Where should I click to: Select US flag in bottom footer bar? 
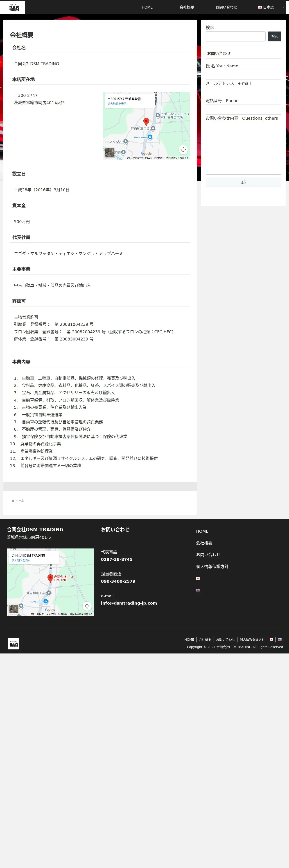click(x=280, y=640)
